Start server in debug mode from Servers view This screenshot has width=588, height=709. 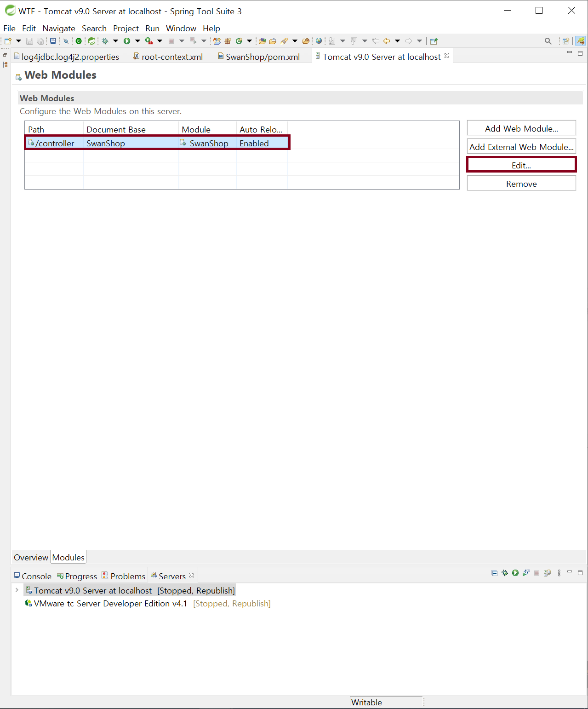(x=505, y=573)
